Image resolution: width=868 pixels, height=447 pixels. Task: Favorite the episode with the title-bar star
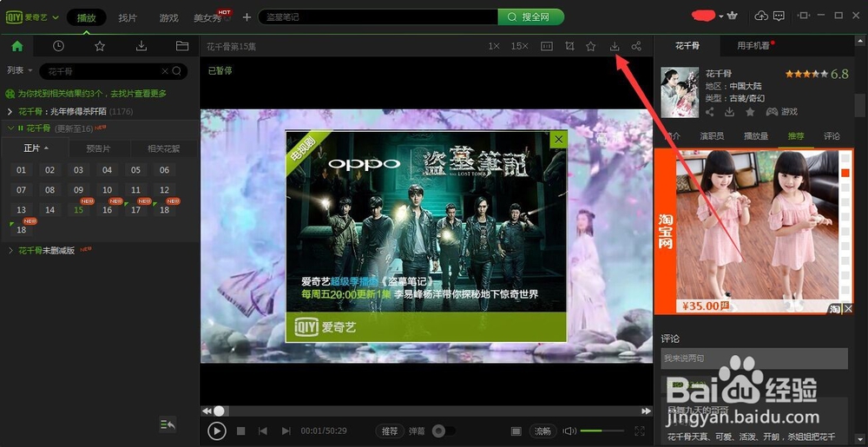pos(590,47)
